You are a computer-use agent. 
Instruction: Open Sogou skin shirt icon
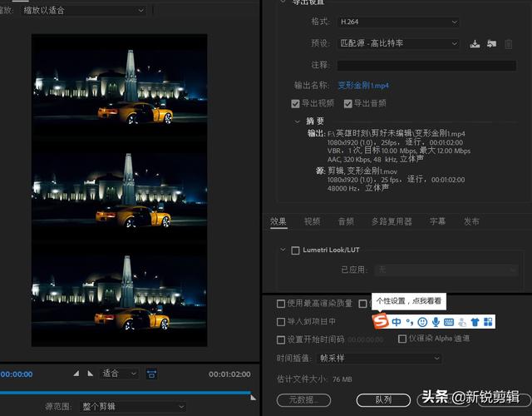click(475, 322)
